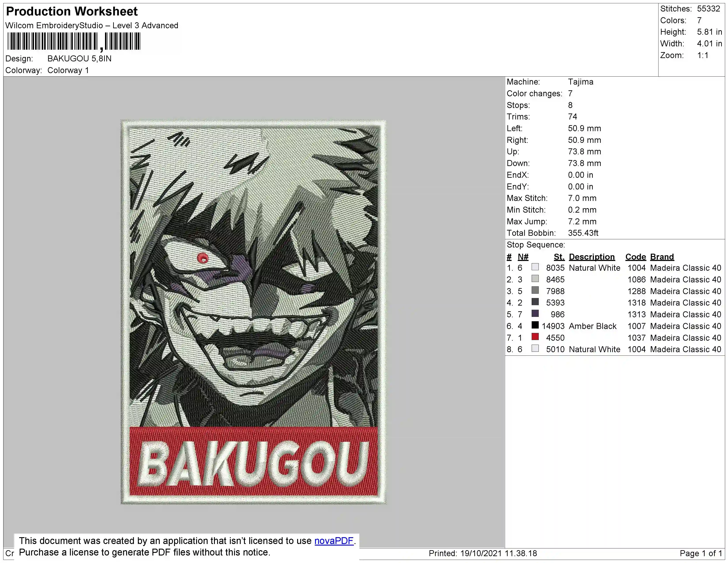Click the 'Production Worksheet' heading
Viewport: 728px width, 563px height.
72,11
